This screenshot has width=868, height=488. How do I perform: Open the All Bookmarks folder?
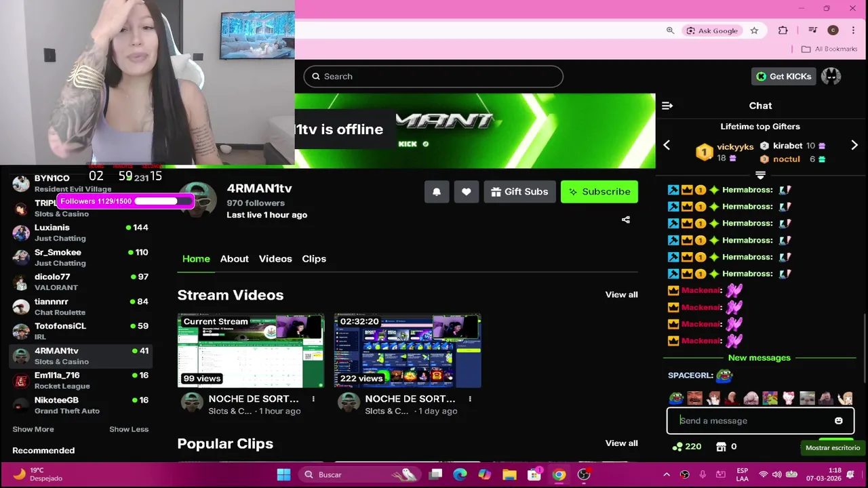(x=829, y=49)
